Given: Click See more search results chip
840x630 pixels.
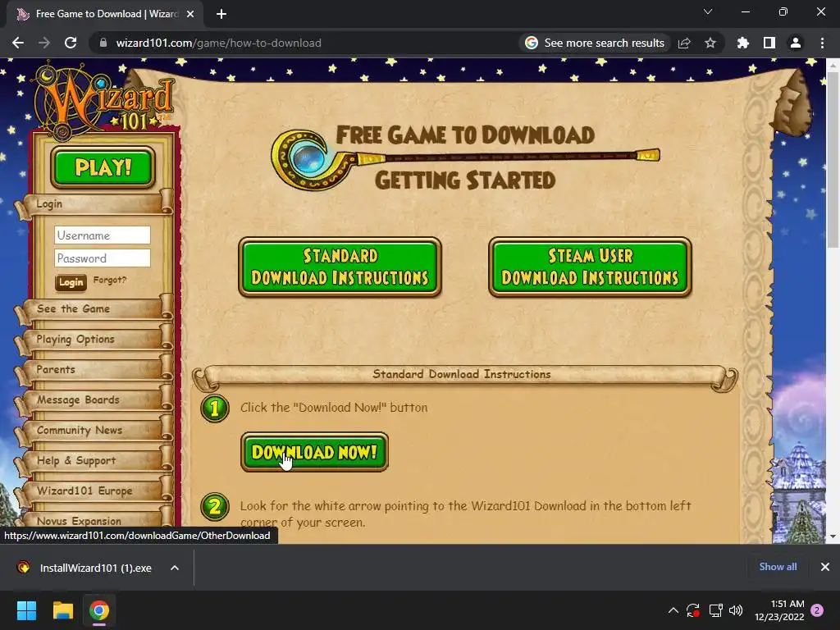Looking at the screenshot, I should (596, 43).
